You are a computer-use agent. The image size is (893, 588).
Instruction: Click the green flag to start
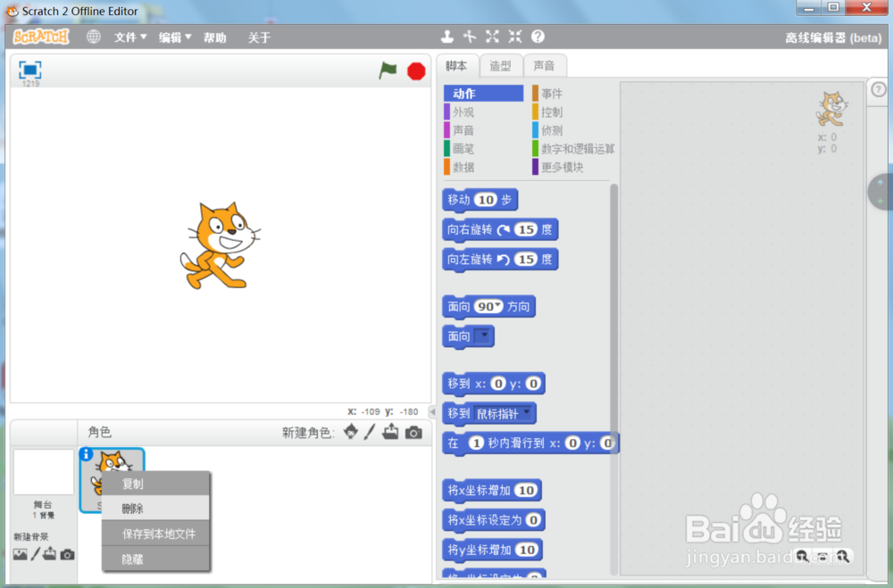pyautogui.click(x=388, y=70)
